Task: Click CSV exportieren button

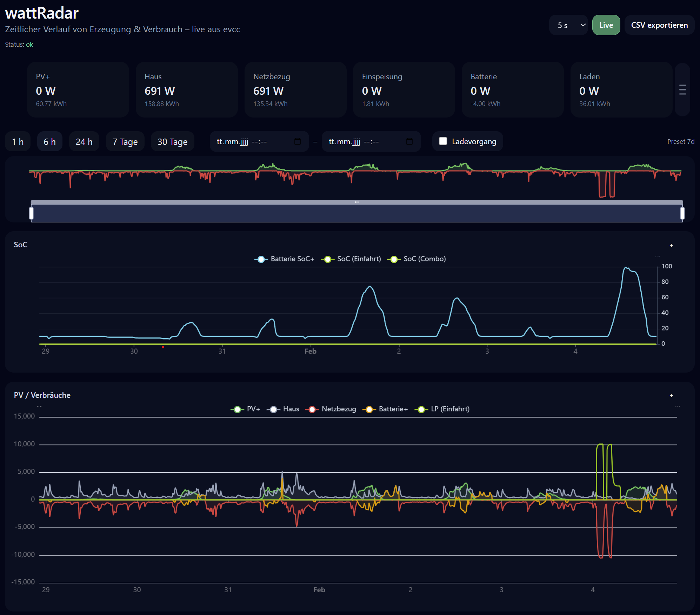Action: 659,25
